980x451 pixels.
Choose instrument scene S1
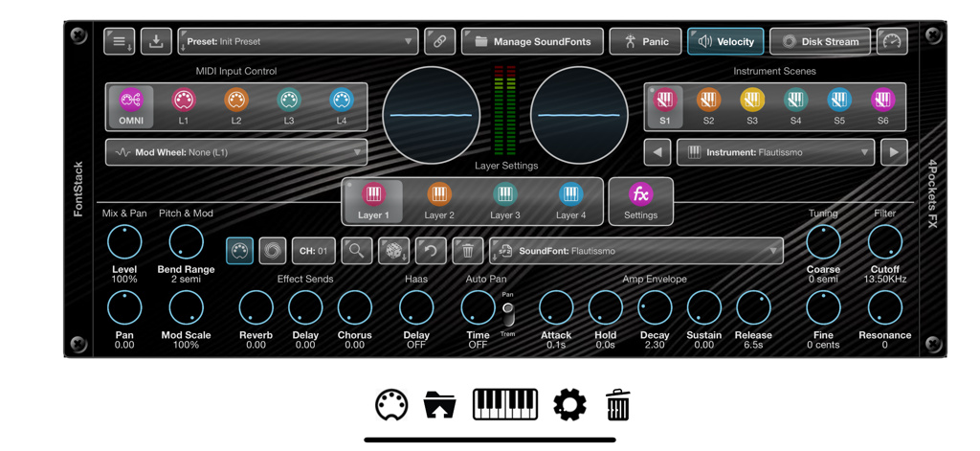(x=664, y=107)
